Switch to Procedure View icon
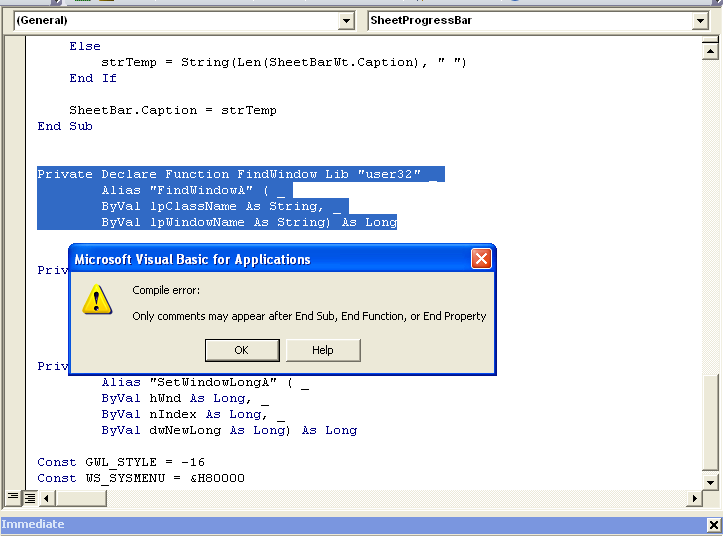723x536 pixels. pyautogui.click(x=12, y=497)
